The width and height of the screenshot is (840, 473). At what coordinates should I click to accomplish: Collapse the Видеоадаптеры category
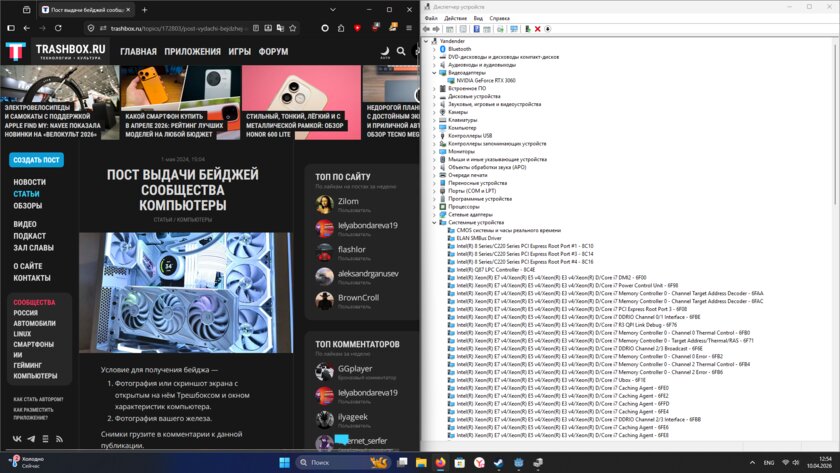(x=434, y=72)
